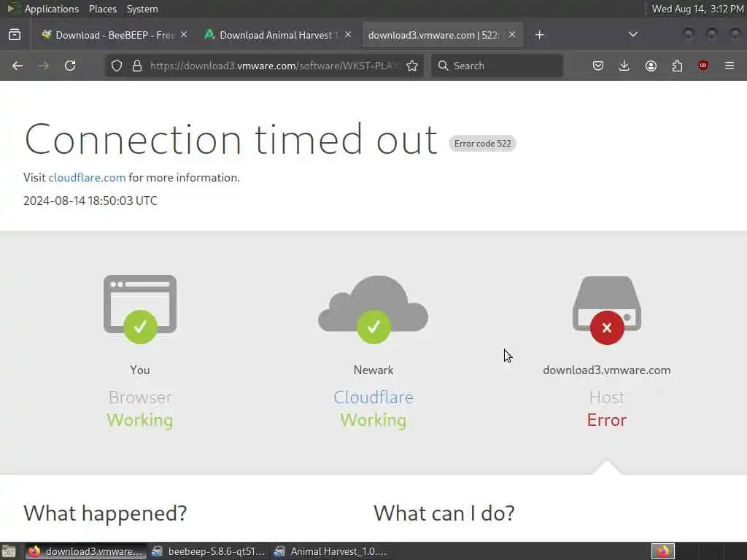The width and height of the screenshot is (747, 560).
Task: Open the Pocket save icon
Action: coord(598,66)
